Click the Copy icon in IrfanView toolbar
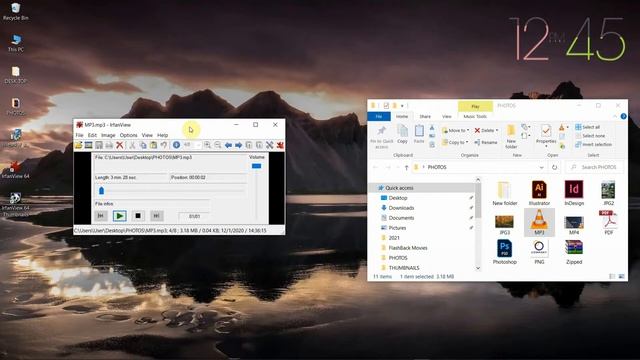This screenshot has height=360, width=640. (x=143, y=145)
